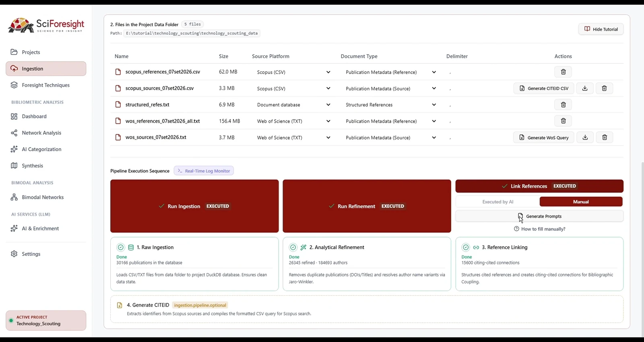Open the Ingestion page
Viewport: 644px width, 342px height.
tap(46, 69)
